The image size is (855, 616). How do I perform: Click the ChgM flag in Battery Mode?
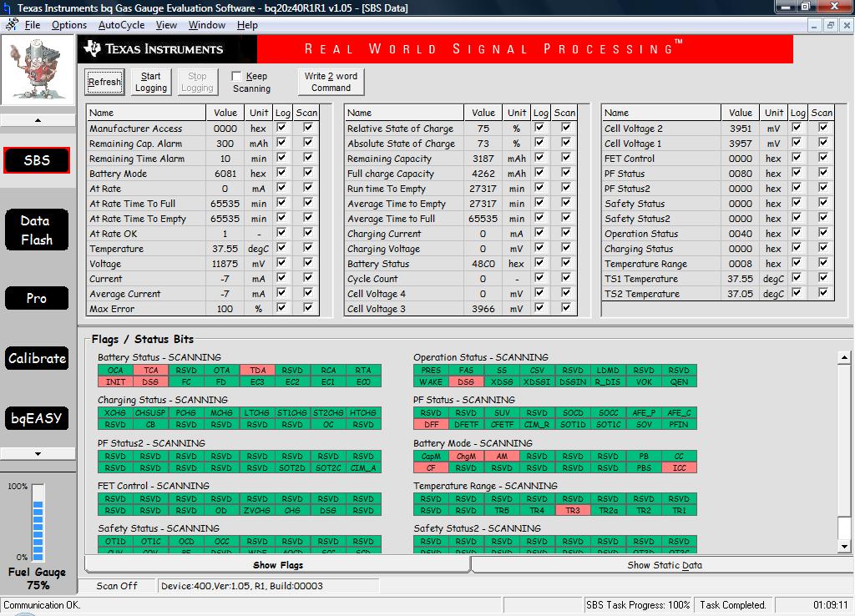(466, 457)
